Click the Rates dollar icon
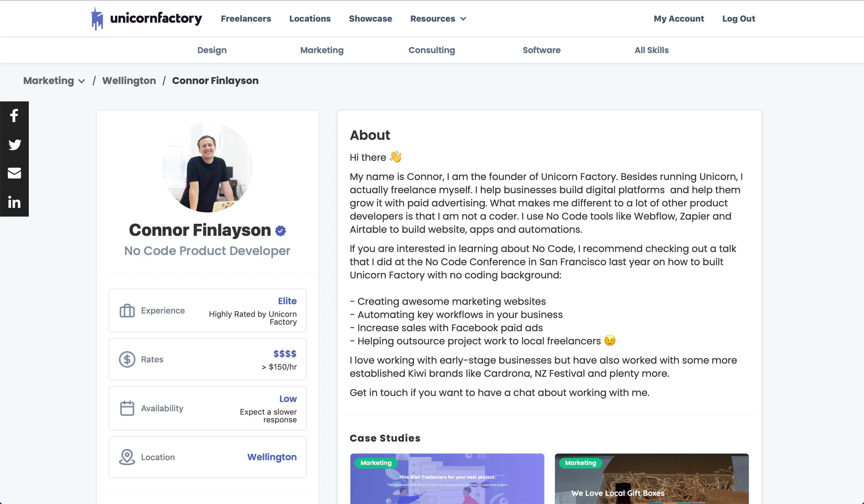 [127, 359]
